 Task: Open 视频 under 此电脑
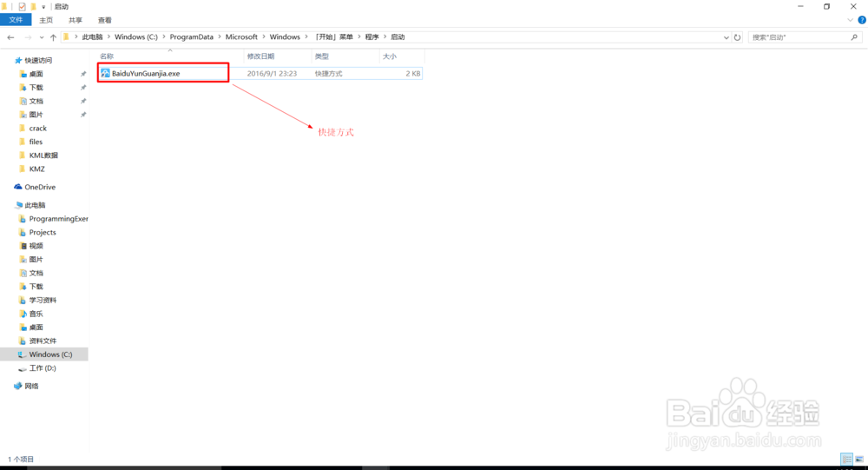[x=36, y=246]
